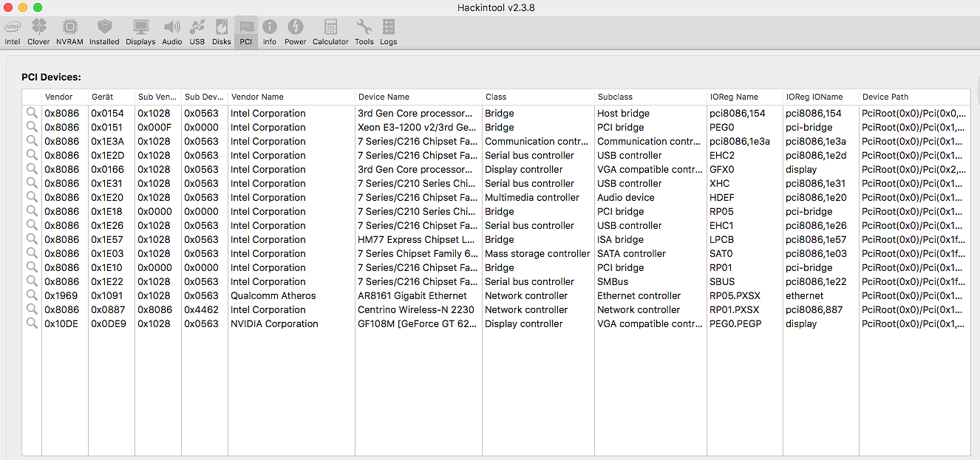980x460 pixels.
Task: View the Logs section
Action: click(x=389, y=33)
